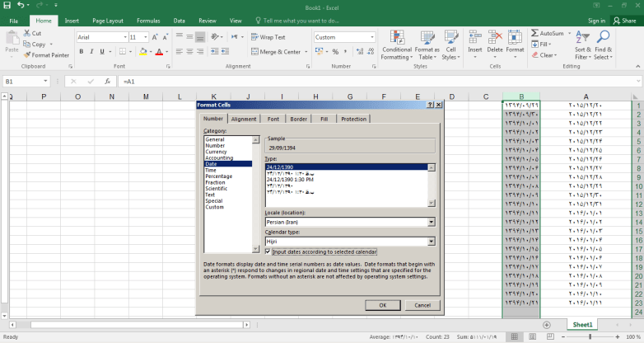Toggle Italic formatting
The height and width of the screenshot is (343, 644).
(91, 51)
